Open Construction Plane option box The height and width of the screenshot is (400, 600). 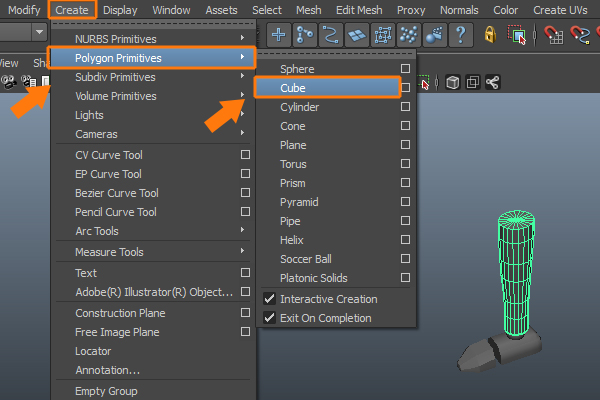pyautogui.click(x=245, y=313)
